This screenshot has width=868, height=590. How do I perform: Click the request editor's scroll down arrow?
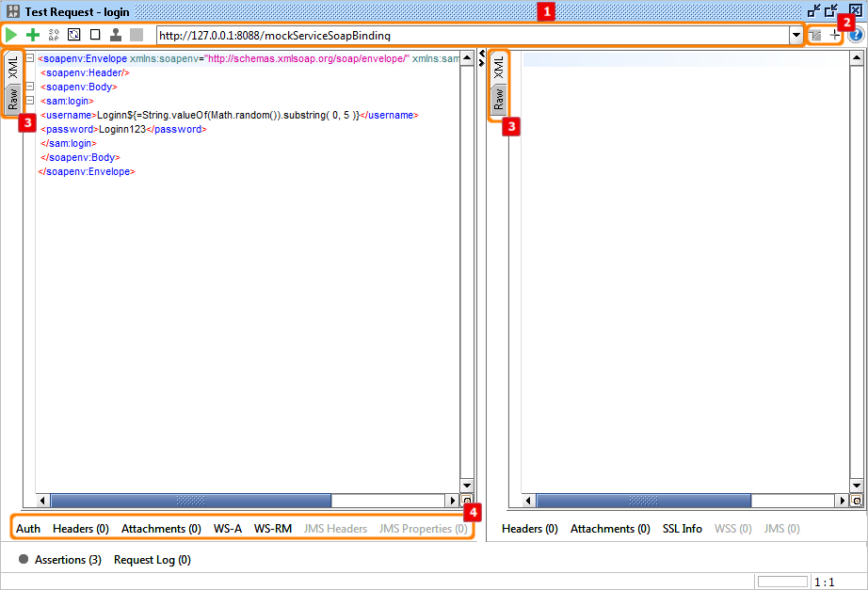pos(467,486)
